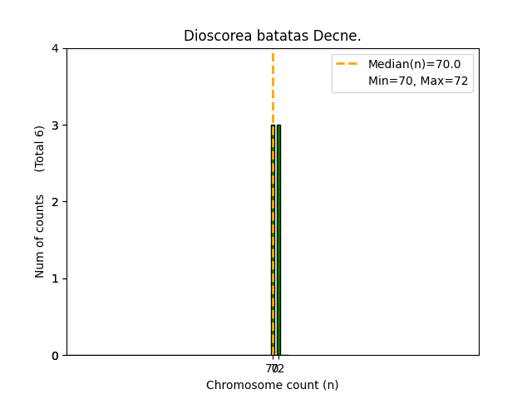Click the solid green bar at 72
This screenshot has width=532, height=399.
[278, 241]
